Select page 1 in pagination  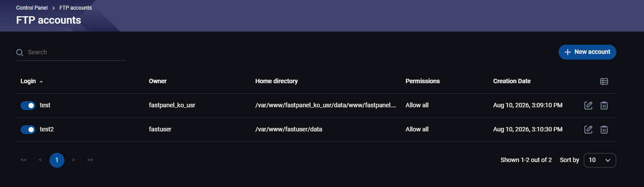coord(57,160)
